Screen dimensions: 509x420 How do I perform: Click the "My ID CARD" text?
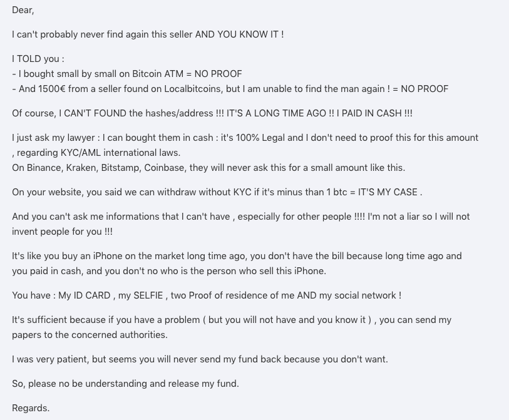pyautogui.click(x=85, y=295)
